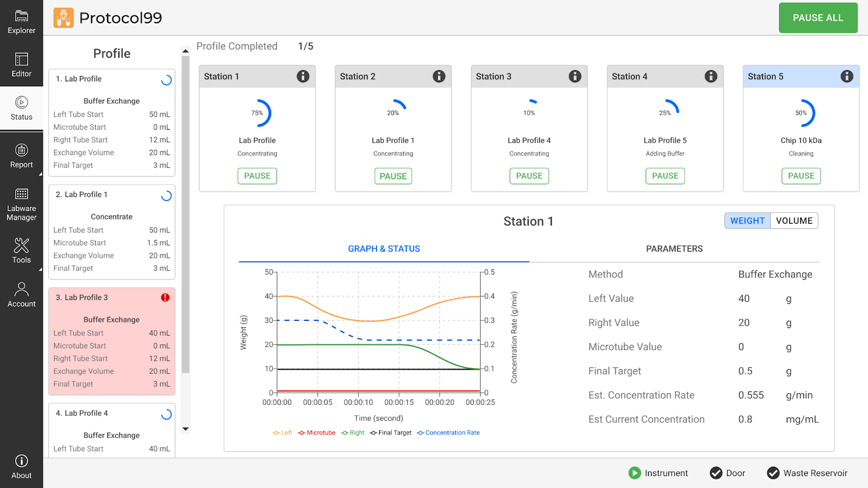
Task: Click the red error icon on Lab Profile 3
Action: [x=165, y=297]
